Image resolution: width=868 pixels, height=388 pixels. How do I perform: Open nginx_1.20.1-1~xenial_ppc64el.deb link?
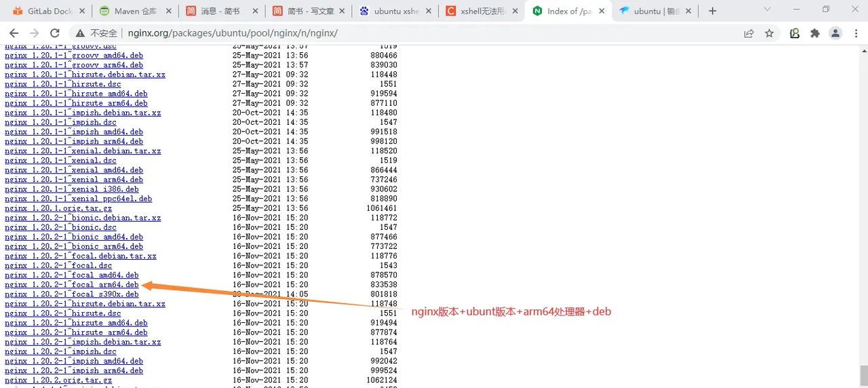pyautogui.click(x=79, y=199)
